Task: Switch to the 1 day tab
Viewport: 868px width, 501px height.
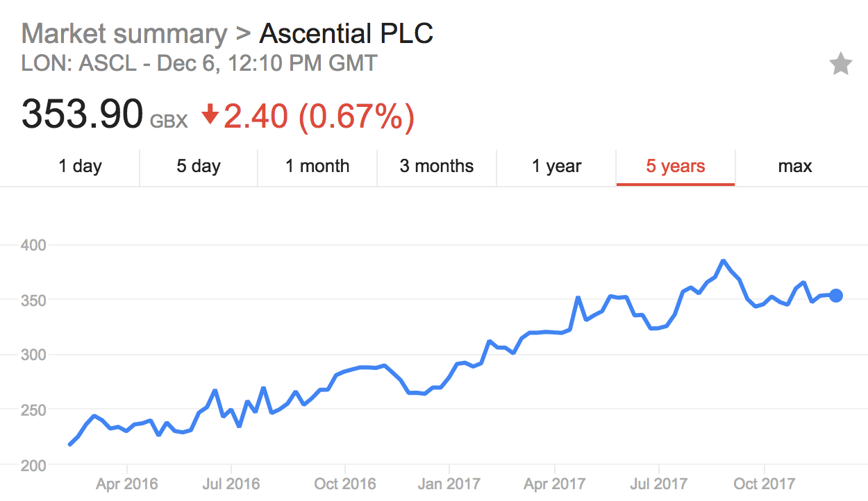Action: tap(80, 167)
